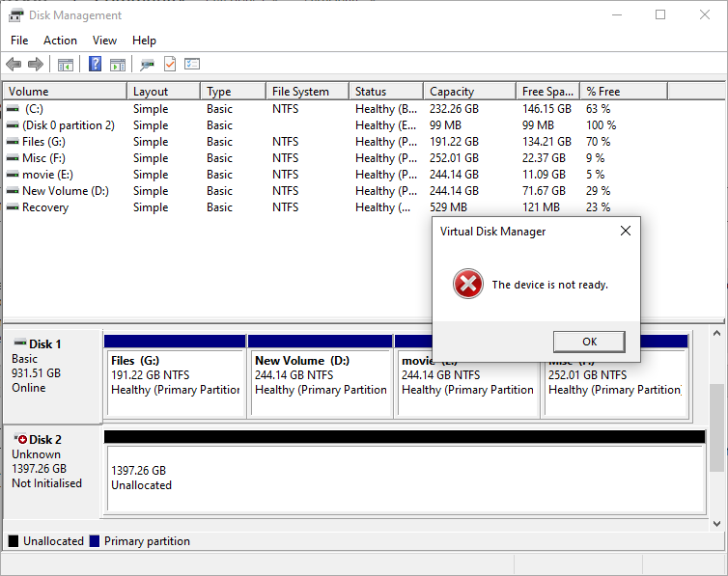Viewport: 728px width, 576px height.
Task: Click the Properties checkmark toolbar icon
Action: point(170,64)
